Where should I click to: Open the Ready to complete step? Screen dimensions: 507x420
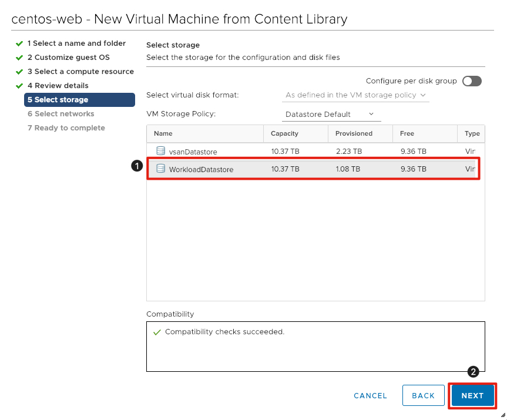[x=66, y=127]
